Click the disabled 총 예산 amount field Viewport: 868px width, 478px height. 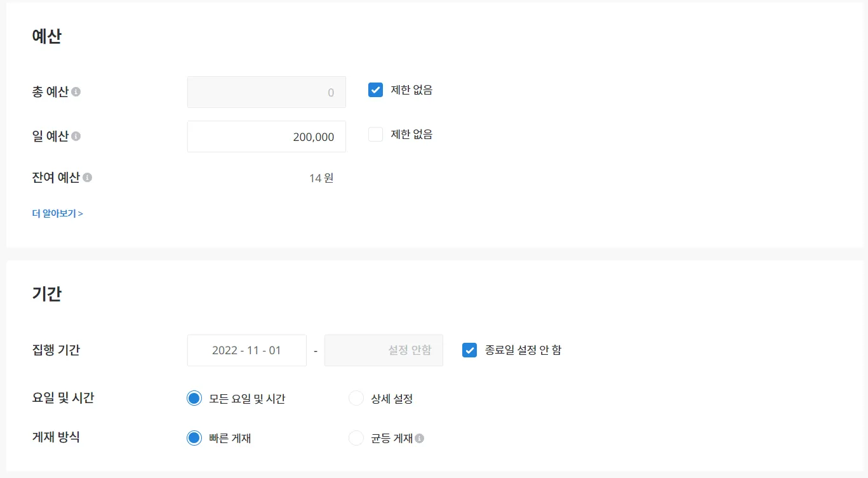267,92
